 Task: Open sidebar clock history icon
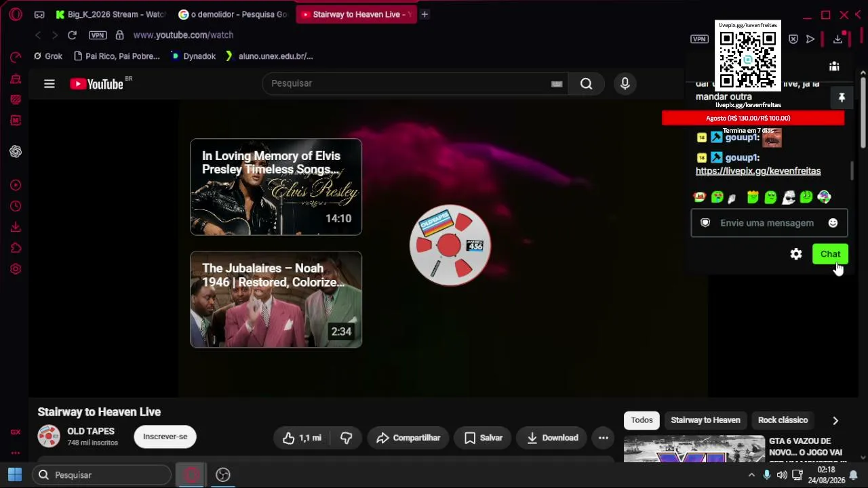16,206
